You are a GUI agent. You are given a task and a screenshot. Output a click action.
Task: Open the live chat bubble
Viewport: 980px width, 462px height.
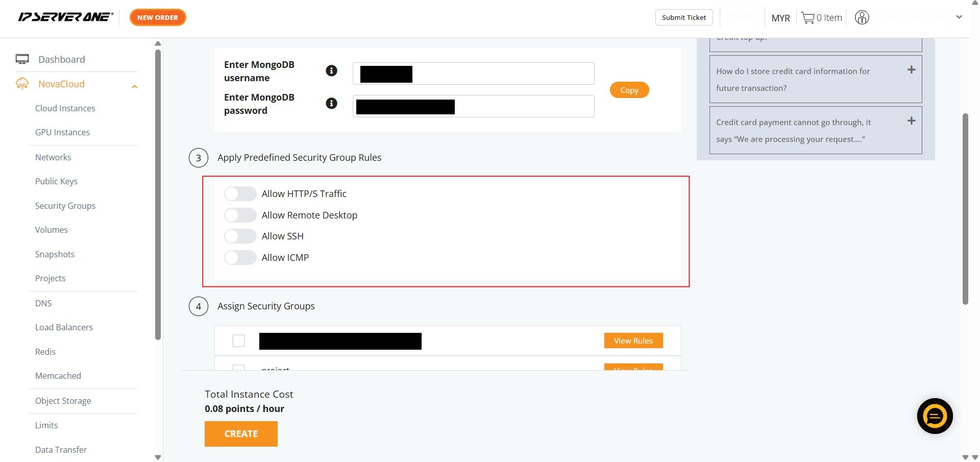(935, 416)
